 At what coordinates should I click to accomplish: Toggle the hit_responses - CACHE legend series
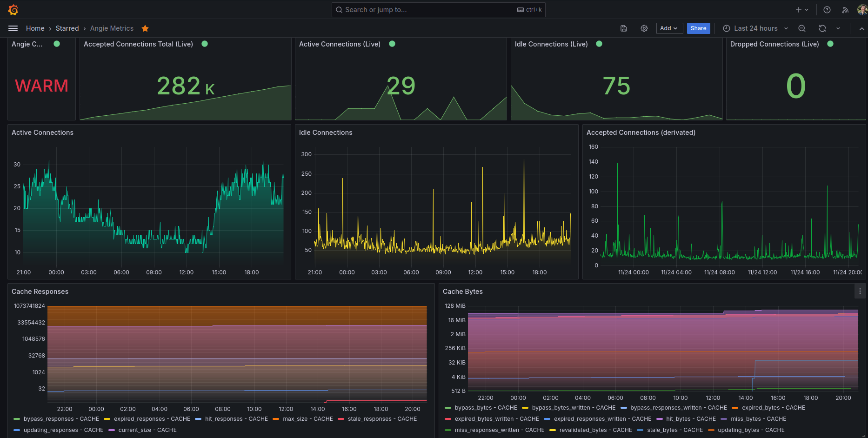pos(236,419)
